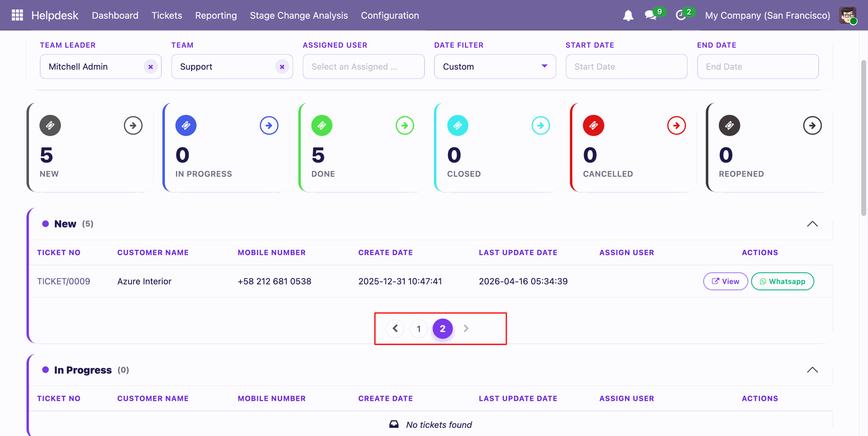868x436 pixels.
Task: Click customer name Azure Interior
Action: (x=144, y=281)
